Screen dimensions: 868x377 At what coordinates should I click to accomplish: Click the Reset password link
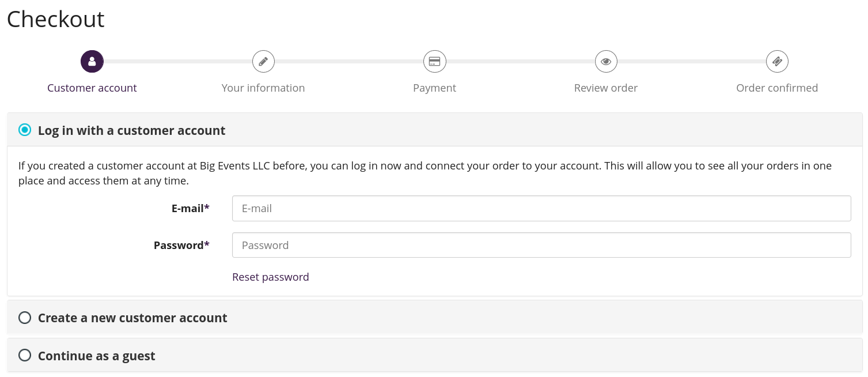(271, 277)
